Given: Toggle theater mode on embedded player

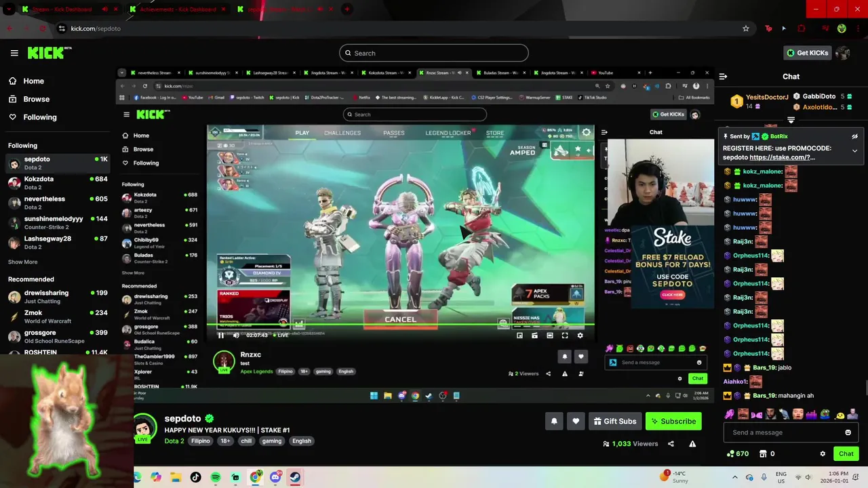Looking at the screenshot, I should coord(550,335).
